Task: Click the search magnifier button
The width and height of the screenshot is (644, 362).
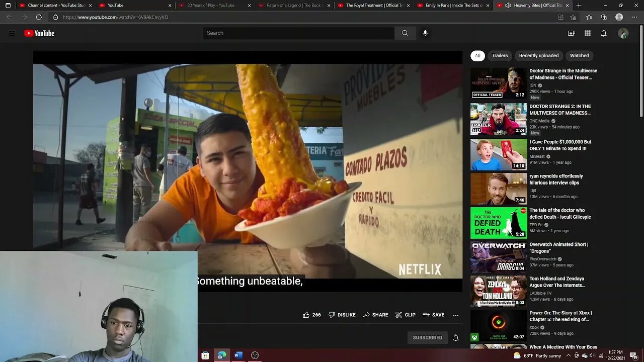Action: tap(405, 33)
